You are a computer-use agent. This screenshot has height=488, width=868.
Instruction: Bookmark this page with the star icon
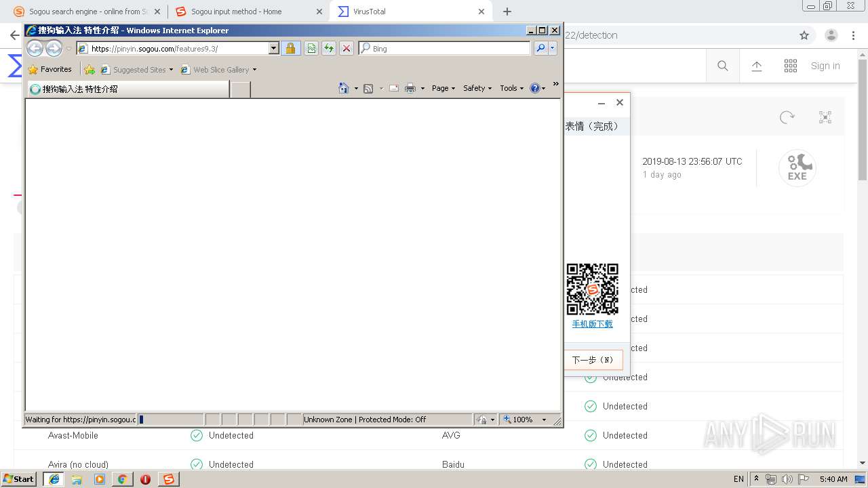coord(804,35)
